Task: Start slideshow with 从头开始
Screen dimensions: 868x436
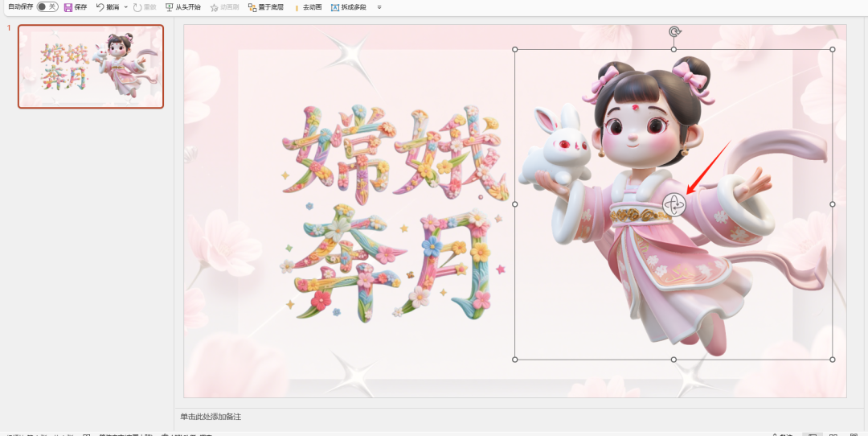Action: [182, 7]
